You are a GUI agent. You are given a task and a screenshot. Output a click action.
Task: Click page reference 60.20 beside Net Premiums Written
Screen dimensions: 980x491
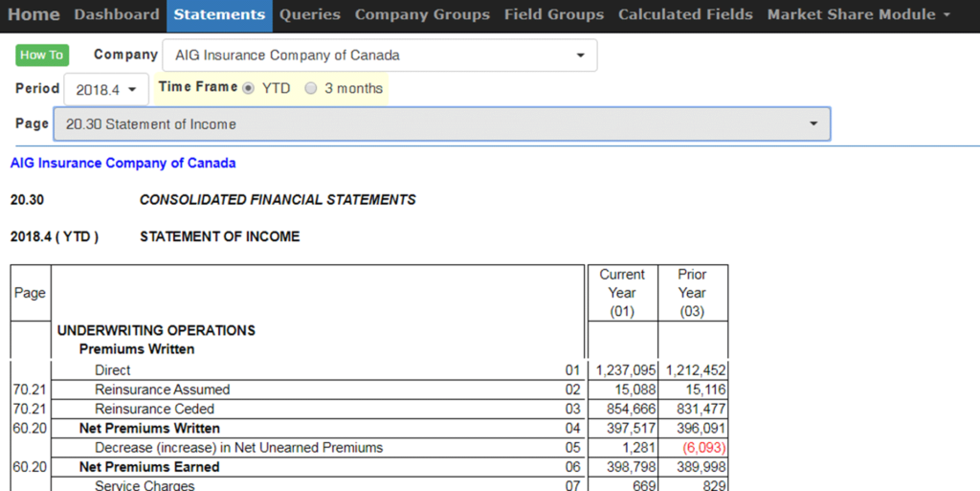(x=29, y=428)
